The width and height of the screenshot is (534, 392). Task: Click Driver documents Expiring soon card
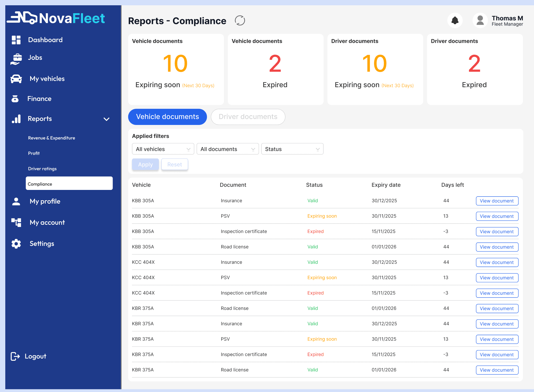[375, 69]
